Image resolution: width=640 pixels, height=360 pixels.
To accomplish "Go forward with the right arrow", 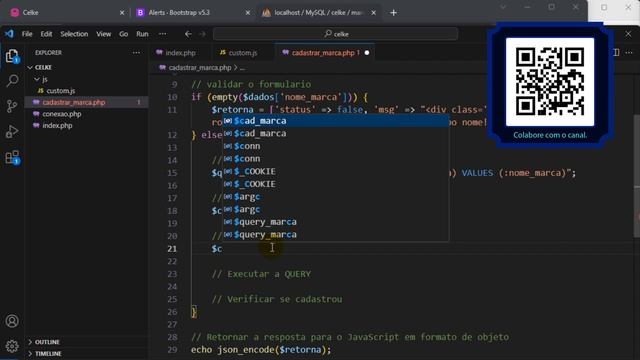I will [202, 34].
